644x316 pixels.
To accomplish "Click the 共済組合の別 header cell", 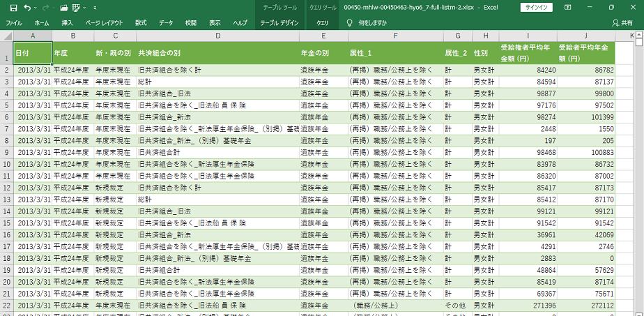I will click(x=217, y=53).
